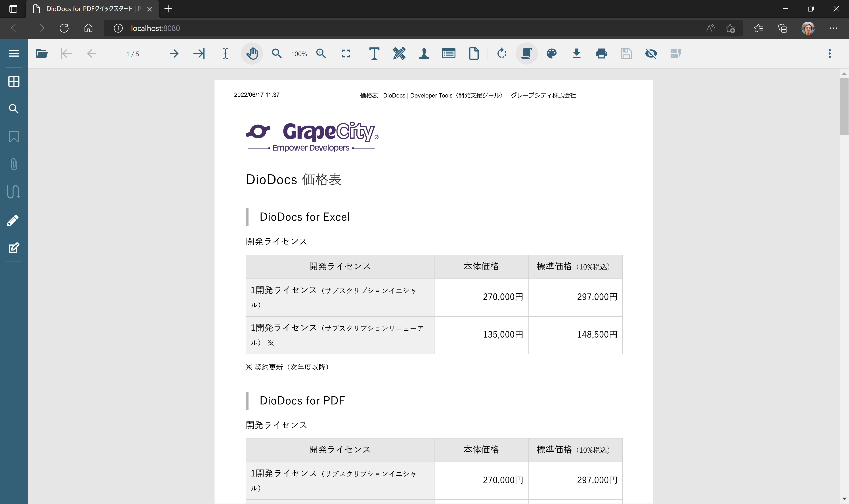Viewport: 849px width, 504px height.
Task: Select the stamp tool
Action: [x=424, y=53]
